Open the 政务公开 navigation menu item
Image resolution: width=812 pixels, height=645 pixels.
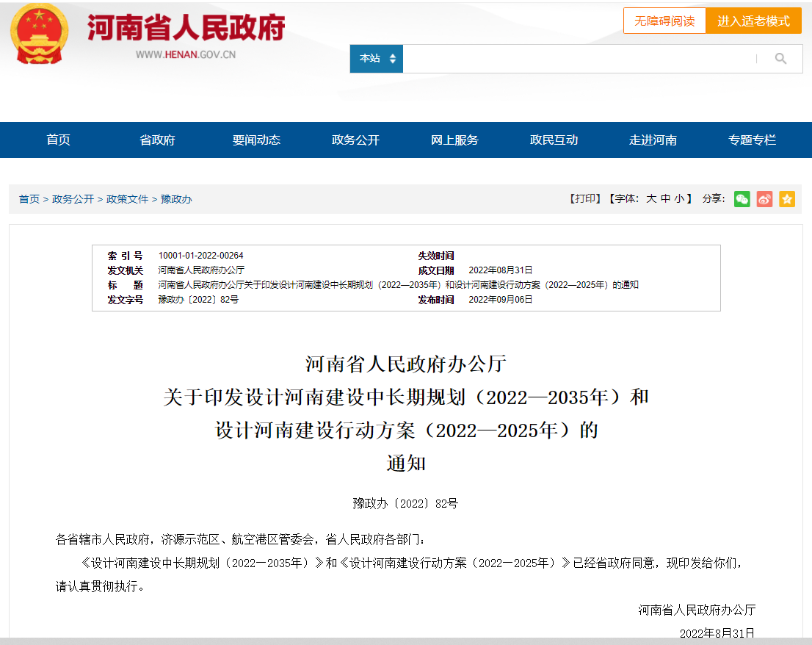pos(355,140)
